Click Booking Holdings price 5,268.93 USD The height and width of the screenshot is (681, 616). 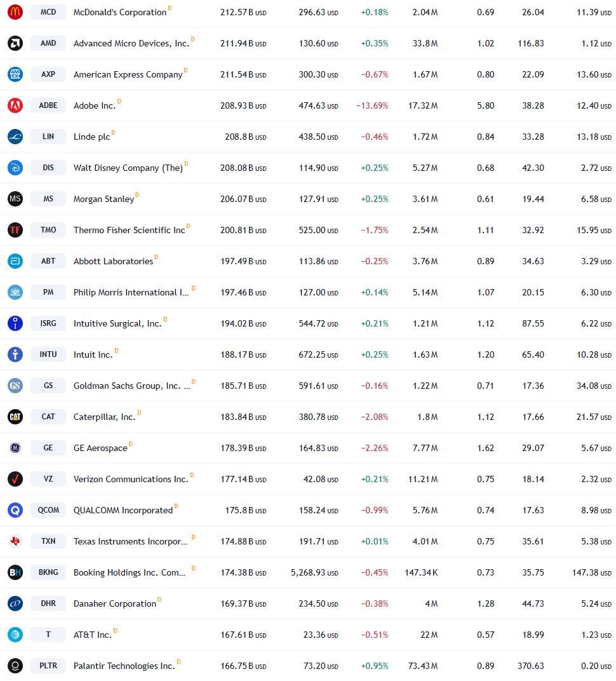314,573
